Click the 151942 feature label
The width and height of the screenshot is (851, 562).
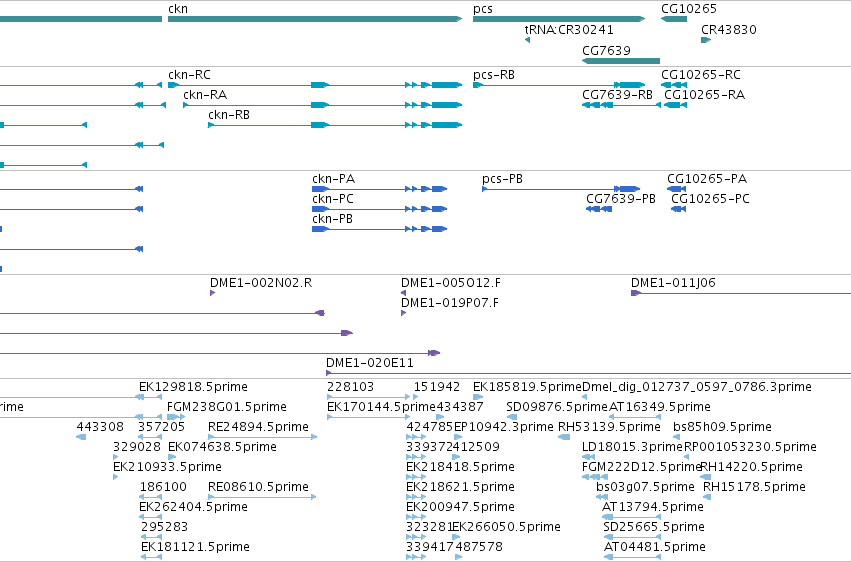(437, 387)
